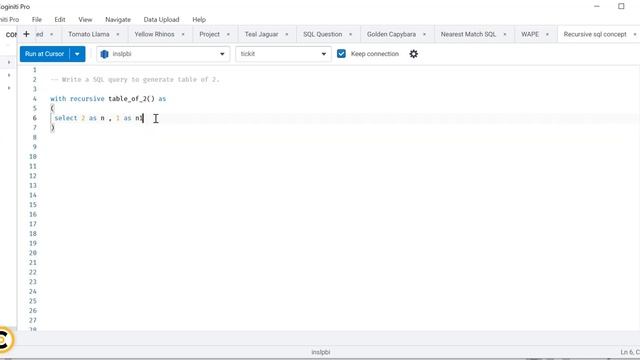Open the tickit database dropdown

pyautogui.click(x=283, y=54)
